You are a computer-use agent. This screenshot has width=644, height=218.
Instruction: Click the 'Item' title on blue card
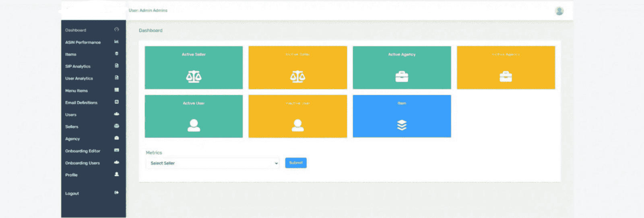point(402,103)
